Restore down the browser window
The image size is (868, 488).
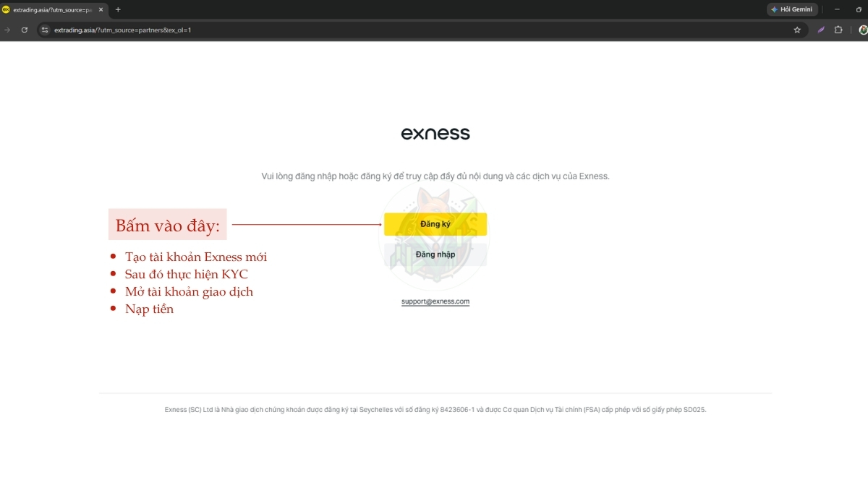859,9
